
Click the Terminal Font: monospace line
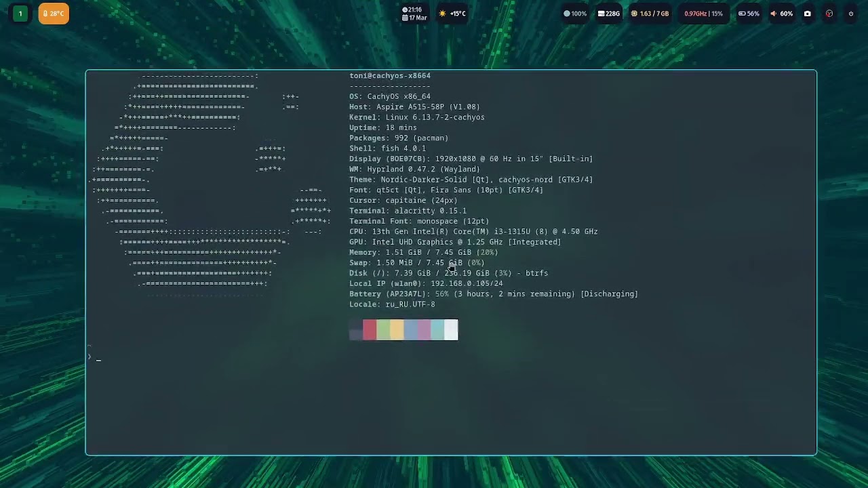click(419, 222)
